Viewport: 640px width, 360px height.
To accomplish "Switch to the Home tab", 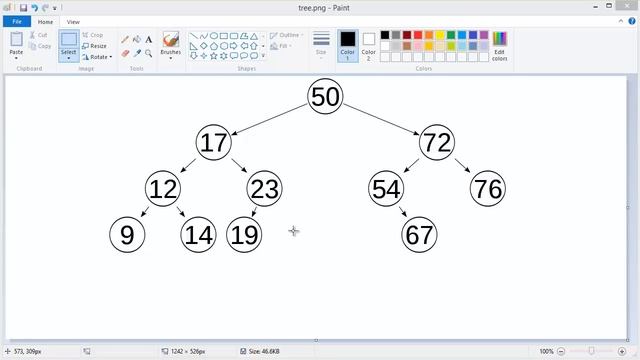I will 45,22.
